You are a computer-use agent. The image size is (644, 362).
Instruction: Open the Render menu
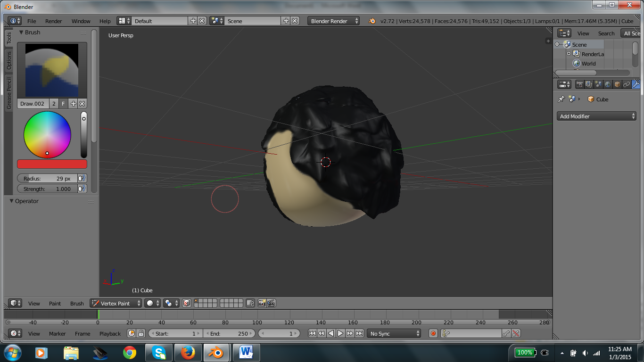pos(54,21)
